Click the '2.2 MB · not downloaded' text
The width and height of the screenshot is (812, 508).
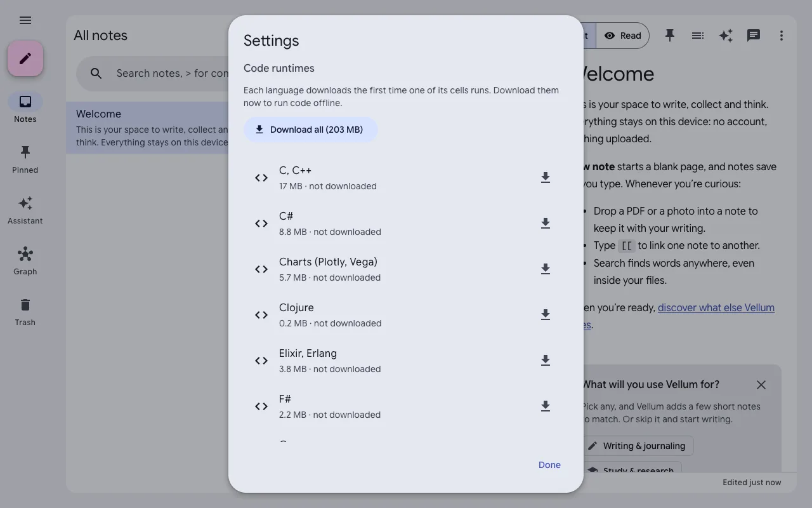[330, 415]
